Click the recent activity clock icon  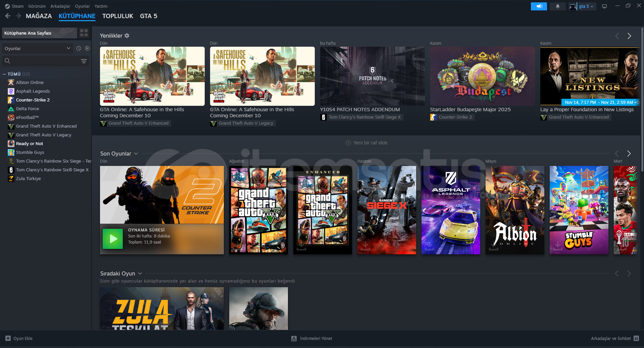pos(79,48)
